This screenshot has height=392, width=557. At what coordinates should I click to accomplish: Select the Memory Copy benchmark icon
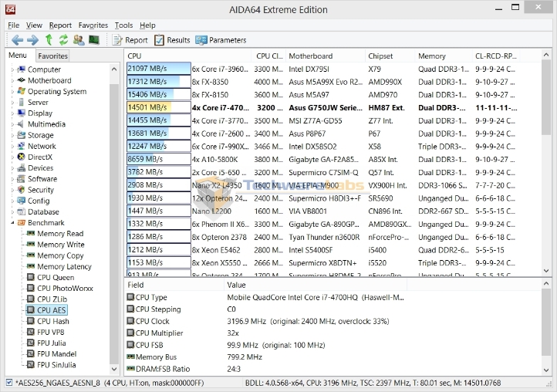click(x=31, y=255)
